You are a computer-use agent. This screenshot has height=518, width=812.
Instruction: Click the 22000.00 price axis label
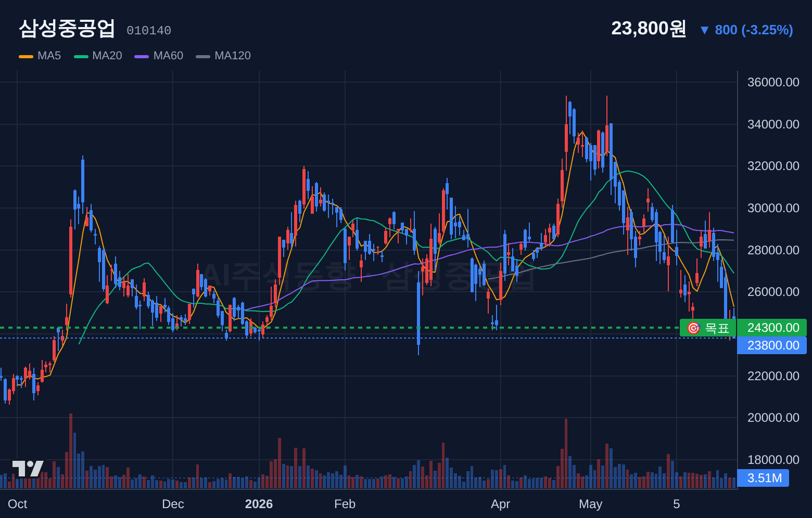point(773,376)
